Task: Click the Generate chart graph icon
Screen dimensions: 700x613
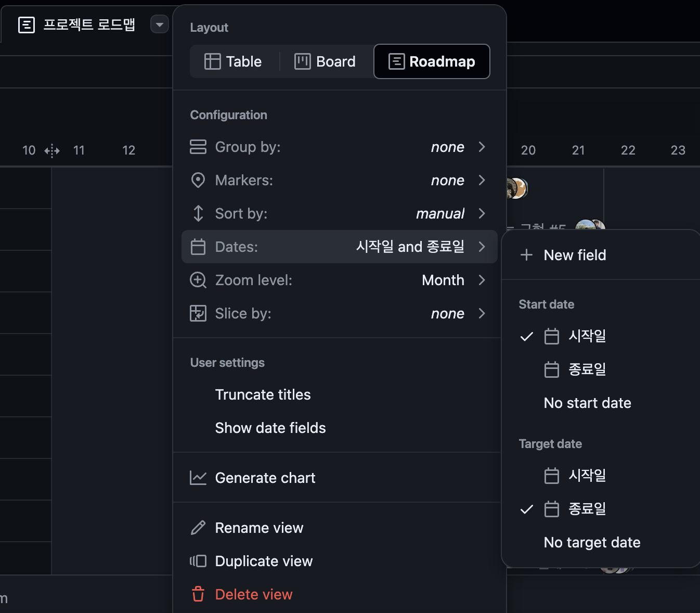Action: pos(198,478)
